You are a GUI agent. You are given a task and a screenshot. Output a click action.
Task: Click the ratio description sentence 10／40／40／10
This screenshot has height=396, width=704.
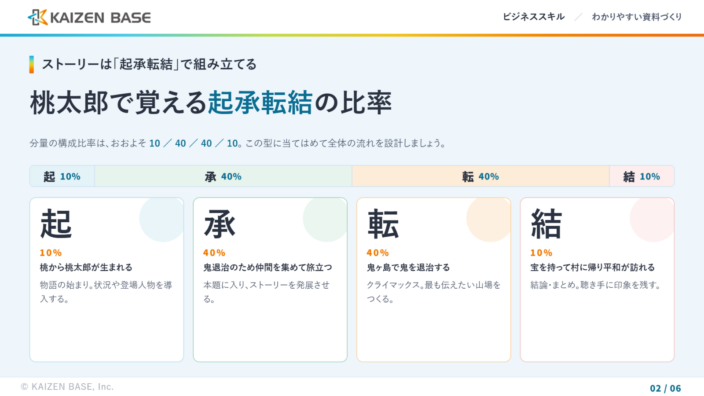(238, 143)
